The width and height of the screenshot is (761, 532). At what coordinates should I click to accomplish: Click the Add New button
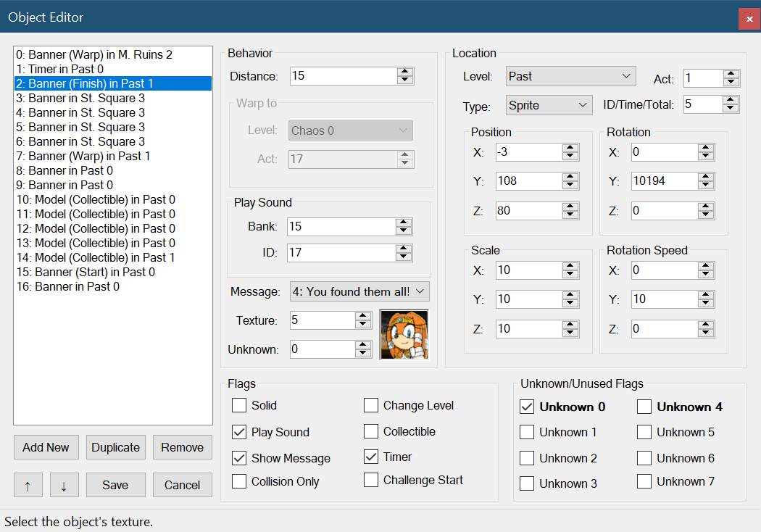[x=46, y=447]
